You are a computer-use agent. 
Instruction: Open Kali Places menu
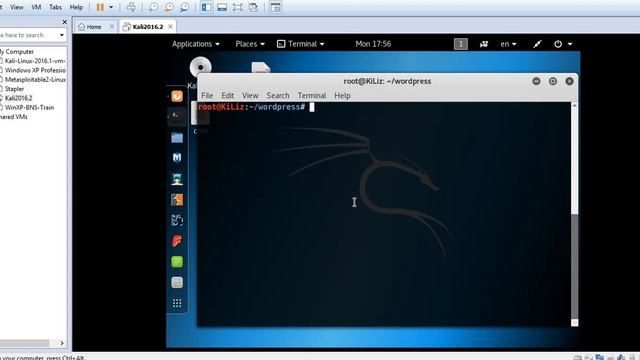click(x=250, y=44)
